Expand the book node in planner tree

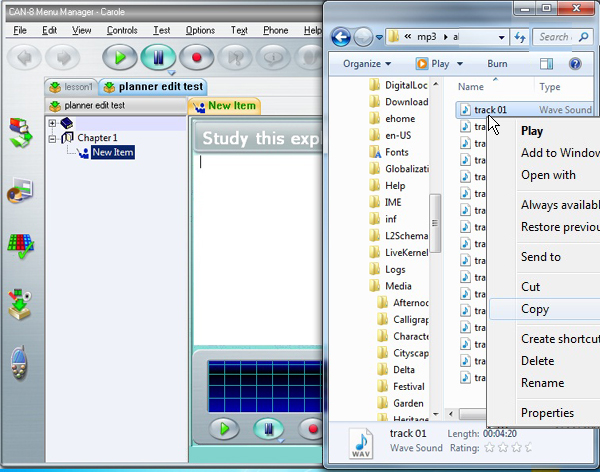(53, 123)
